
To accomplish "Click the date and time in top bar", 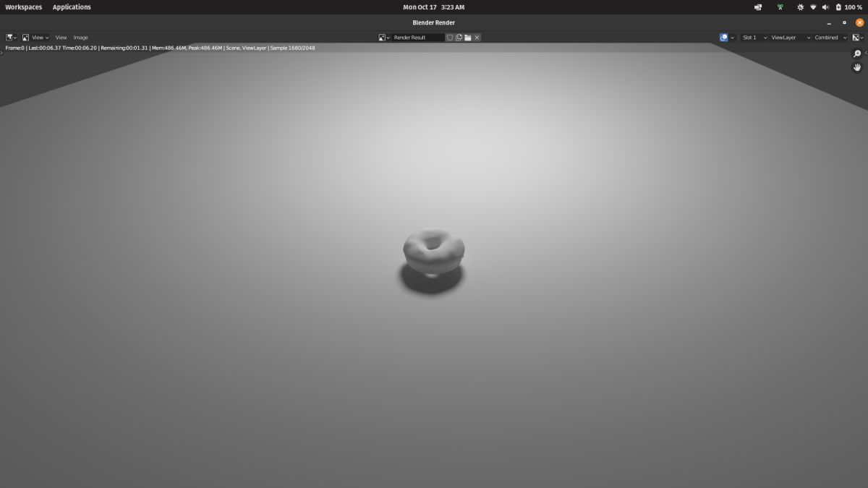I will 433,7.
